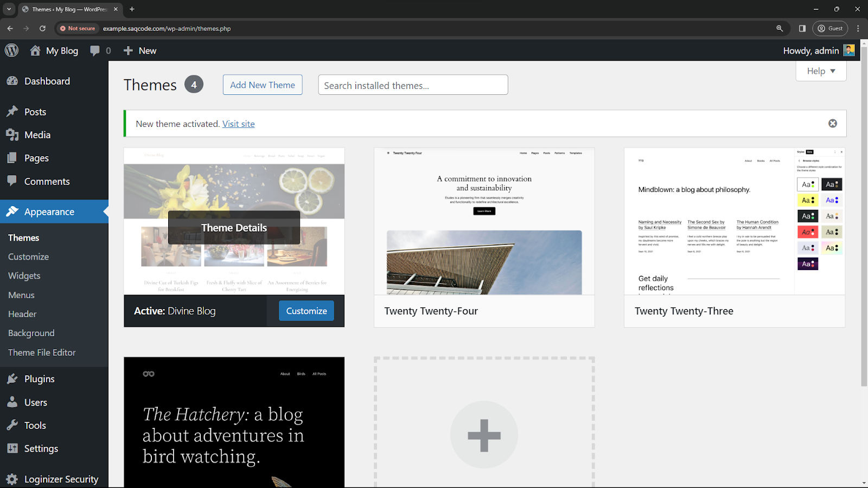The image size is (868, 488).
Task: Close the Themes browser tab
Action: (x=116, y=9)
